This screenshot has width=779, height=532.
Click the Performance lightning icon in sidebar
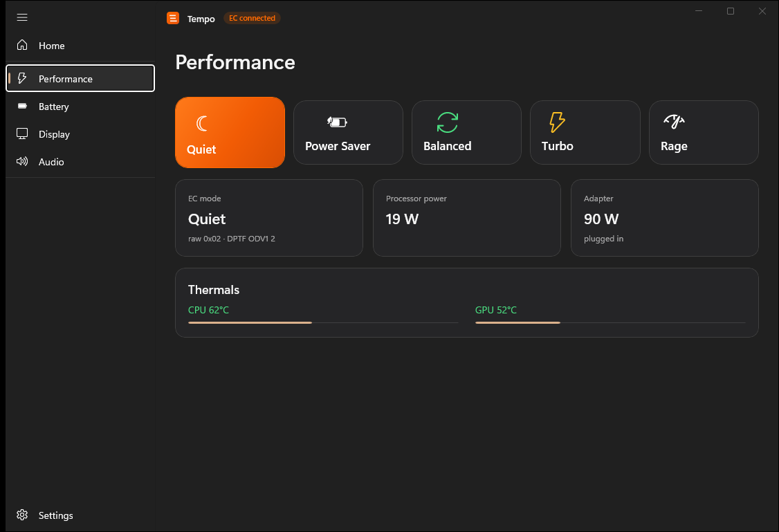coord(22,78)
